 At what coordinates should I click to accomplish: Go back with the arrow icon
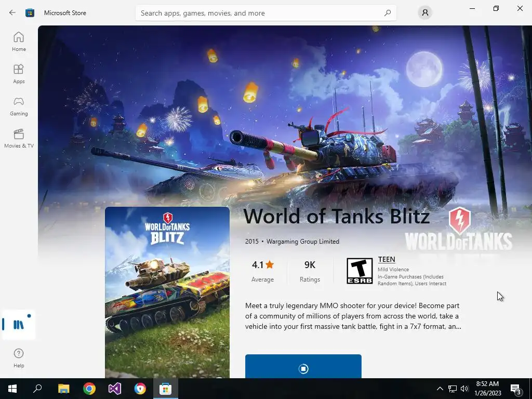[12, 13]
